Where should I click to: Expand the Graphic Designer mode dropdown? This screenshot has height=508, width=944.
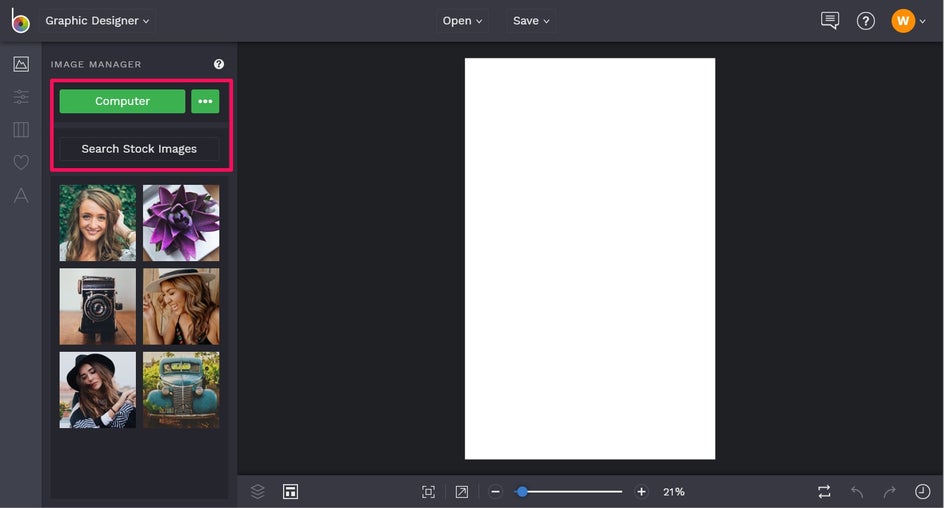click(98, 20)
